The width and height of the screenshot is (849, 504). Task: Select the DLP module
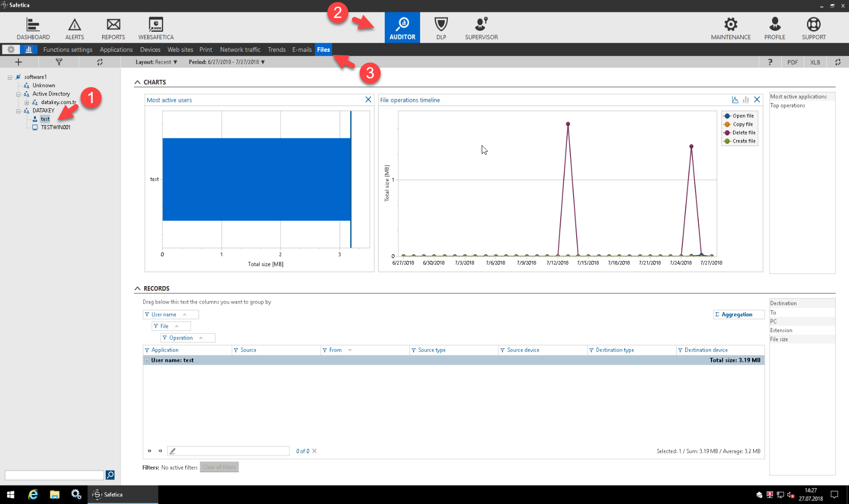point(441,28)
